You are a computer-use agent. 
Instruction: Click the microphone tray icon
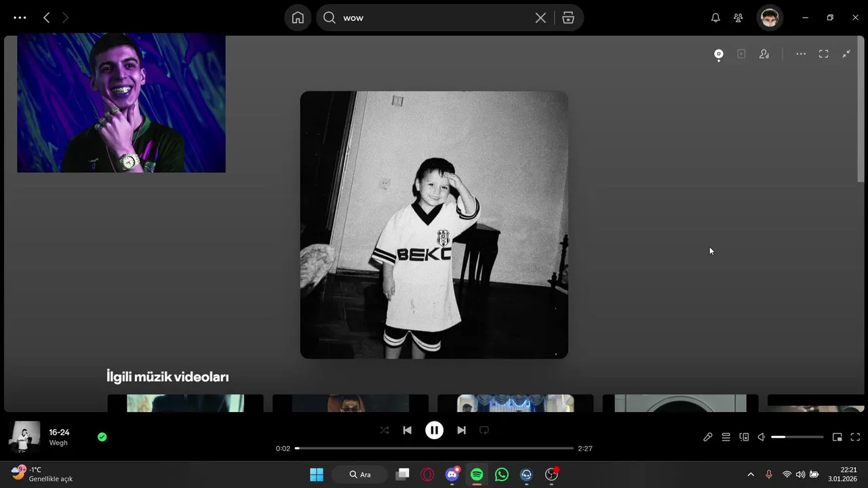tap(768, 474)
